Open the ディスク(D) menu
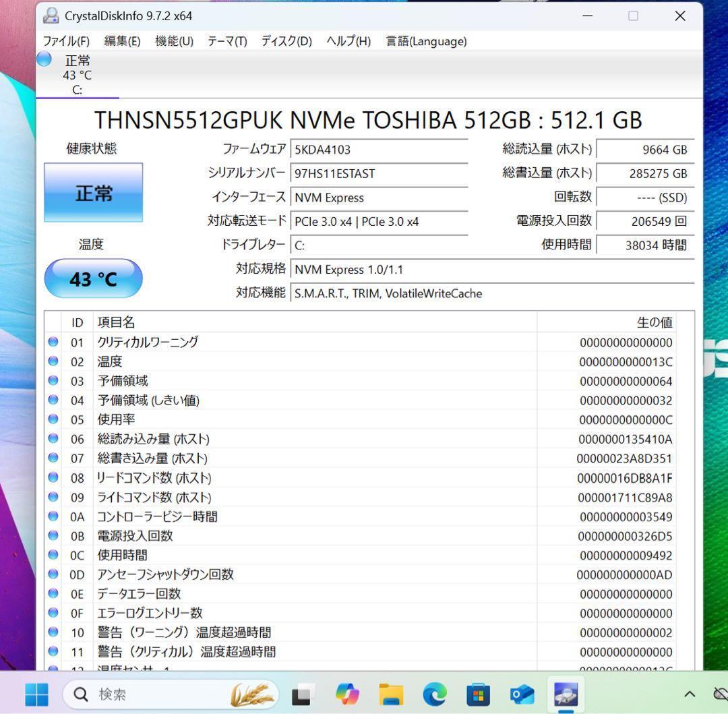728x714 pixels. (286, 41)
